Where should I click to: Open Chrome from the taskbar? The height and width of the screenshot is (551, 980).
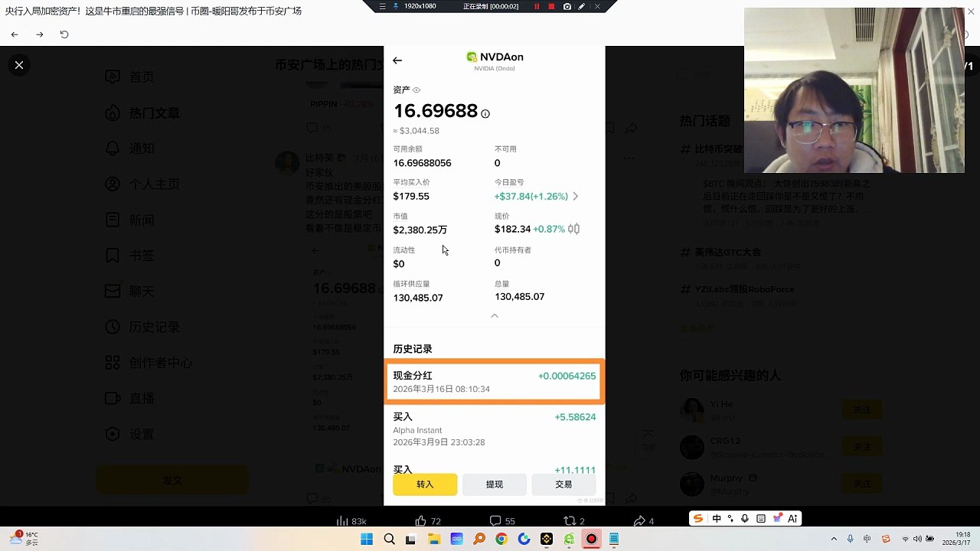(501, 540)
